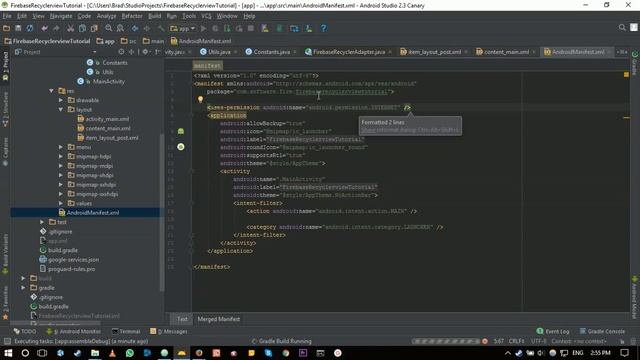This screenshot has height=360, width=640.
Task: Collapse the layout folder
Action: pyautogui.click(x=61, y=109)
